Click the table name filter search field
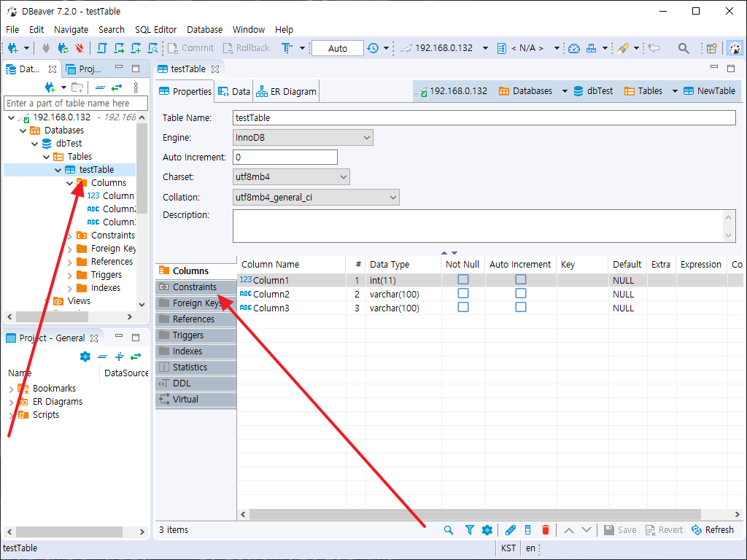747x560 pixels. click(76, 104)
